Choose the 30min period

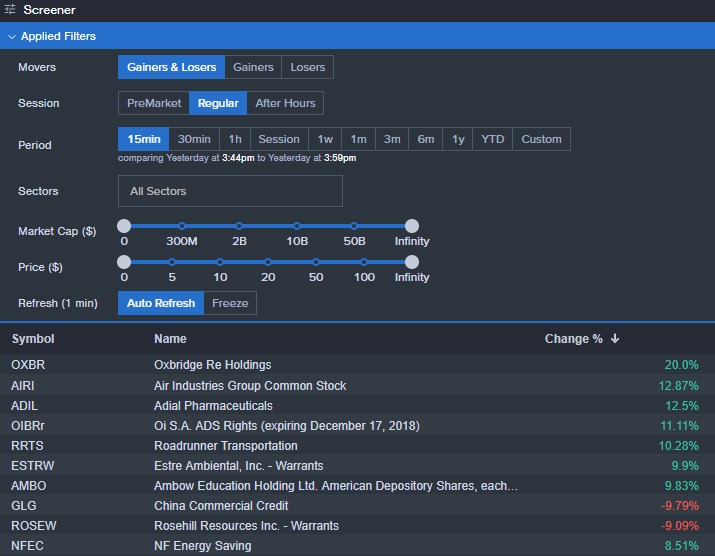coord(194,139)
